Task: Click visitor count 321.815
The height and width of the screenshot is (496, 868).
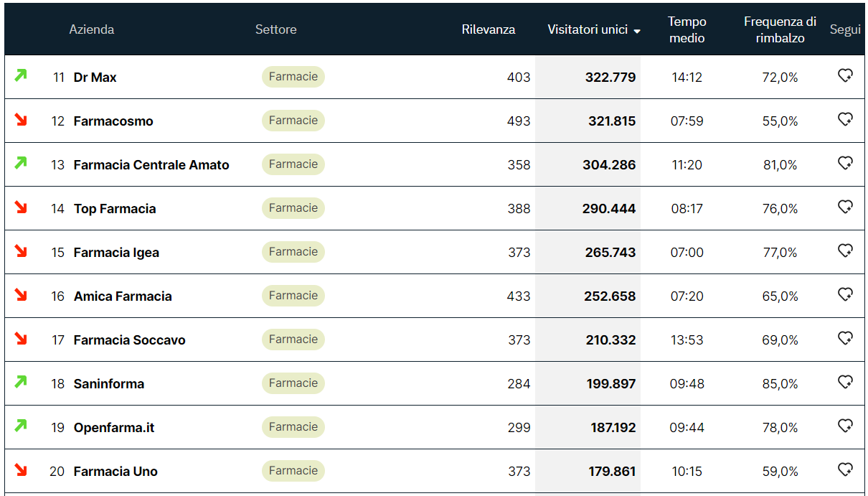Action: (612, 121)
